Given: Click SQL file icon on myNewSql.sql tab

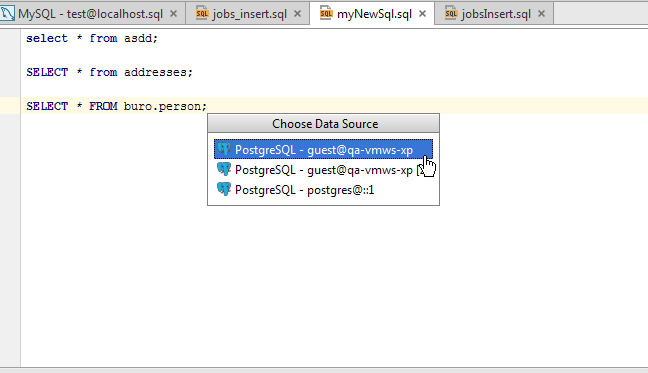Looking at the screenshot, I should point(326,13).
